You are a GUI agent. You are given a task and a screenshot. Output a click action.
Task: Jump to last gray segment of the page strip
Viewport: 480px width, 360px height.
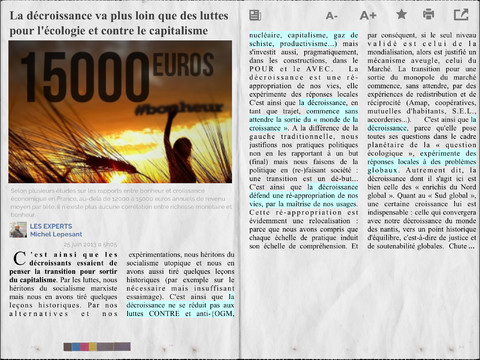click(x=122, y=347)
